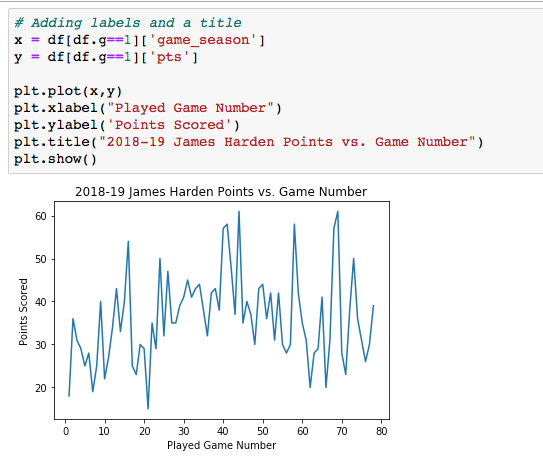The width and height of the screenshot is (543, 475).
Task: Click the y-axis tick label 50
Action: (x=41, y=259)
